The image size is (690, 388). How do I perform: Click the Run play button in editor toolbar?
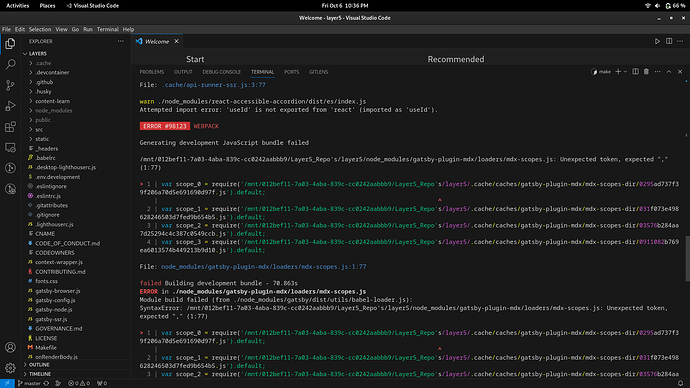click(x=657, y=41)
